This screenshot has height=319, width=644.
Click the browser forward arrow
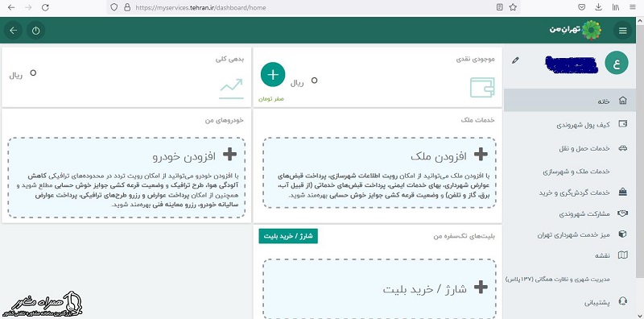tap(28, 7)
